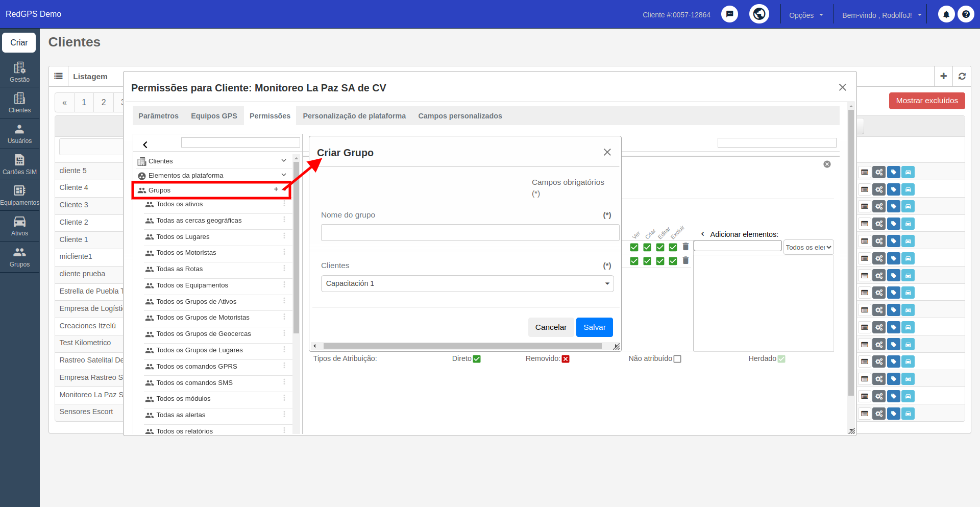Click the globe icon in header

click(x=759, y=14)
